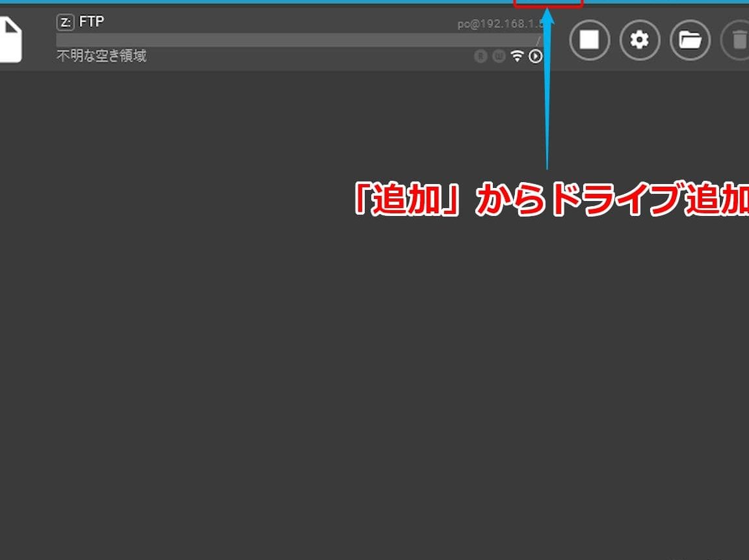Click the small circled play icon
This screenshot has width=749, height=560.
tap(535, 57)
